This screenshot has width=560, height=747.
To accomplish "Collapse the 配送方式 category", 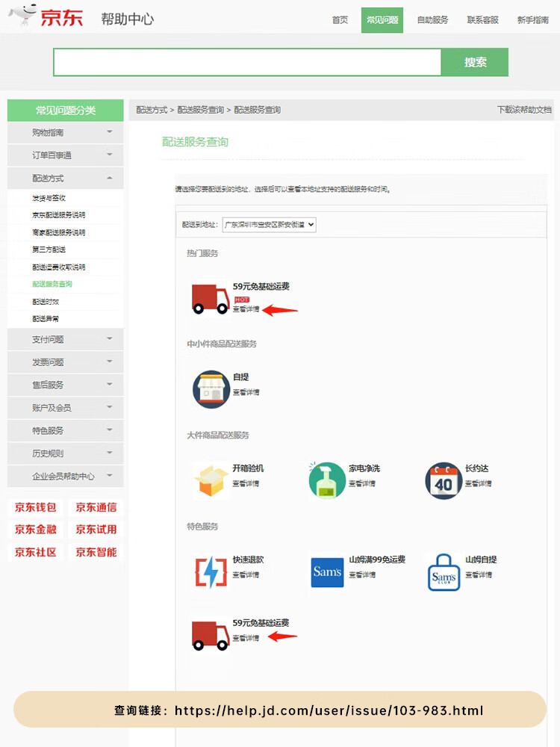I will click(x=65, y=179).
